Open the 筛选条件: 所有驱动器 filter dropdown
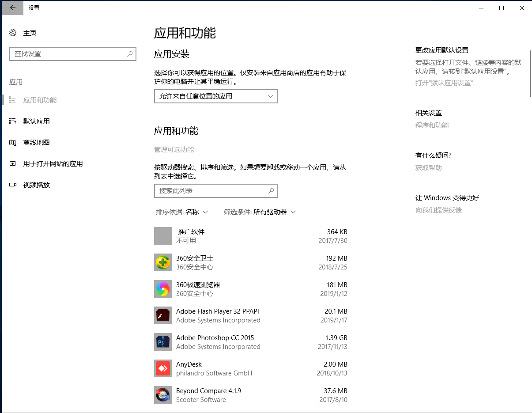Screen dimensions: 532x413 click(260, 212)
